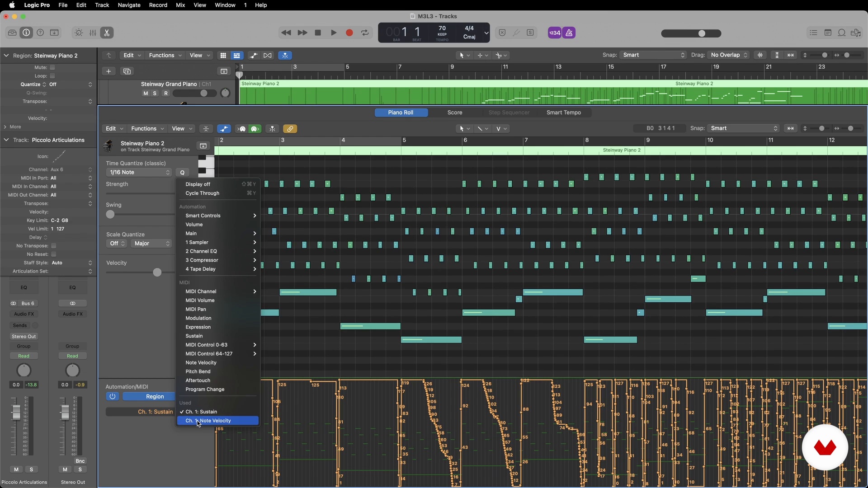868x488 pixels.
Task: Toggle the Inspector button
Action: tap(26, 33)
